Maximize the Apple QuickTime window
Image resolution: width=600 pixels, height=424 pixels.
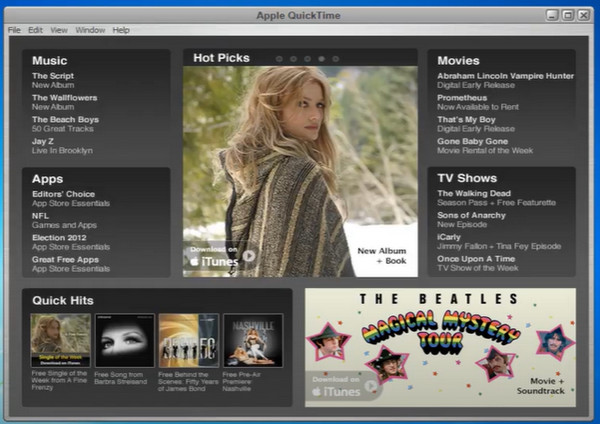tap(568, 15)
